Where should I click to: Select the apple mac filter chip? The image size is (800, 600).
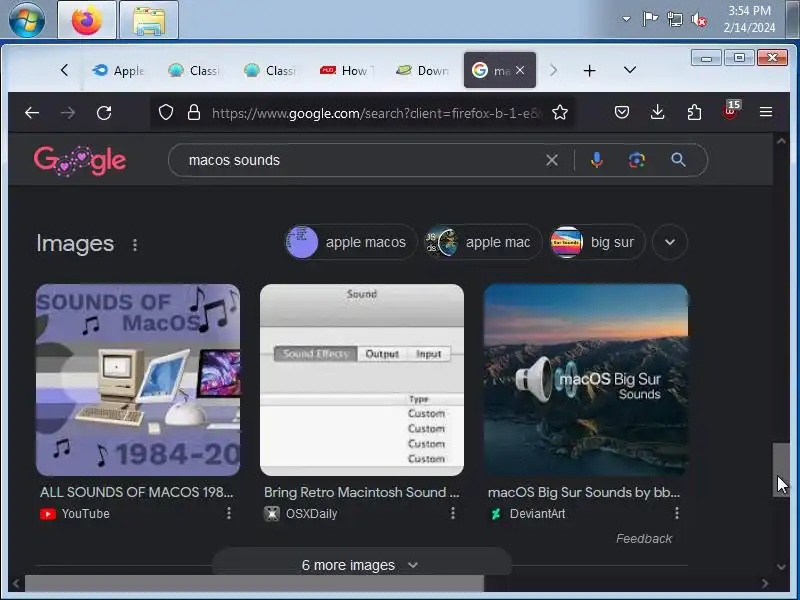(483, 242)
